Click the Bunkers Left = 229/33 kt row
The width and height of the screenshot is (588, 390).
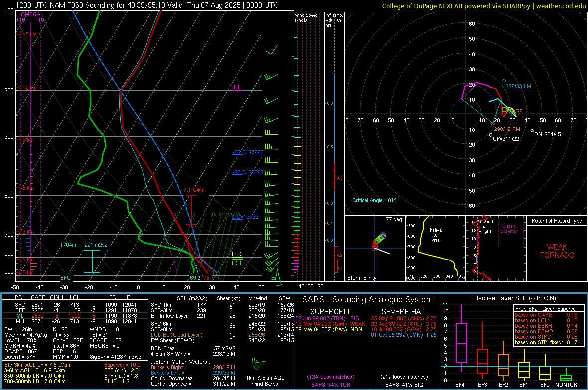pos(193,373)
